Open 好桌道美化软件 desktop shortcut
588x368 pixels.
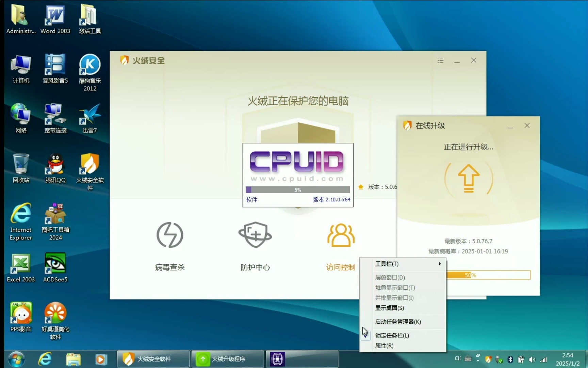tap(55, 321)
